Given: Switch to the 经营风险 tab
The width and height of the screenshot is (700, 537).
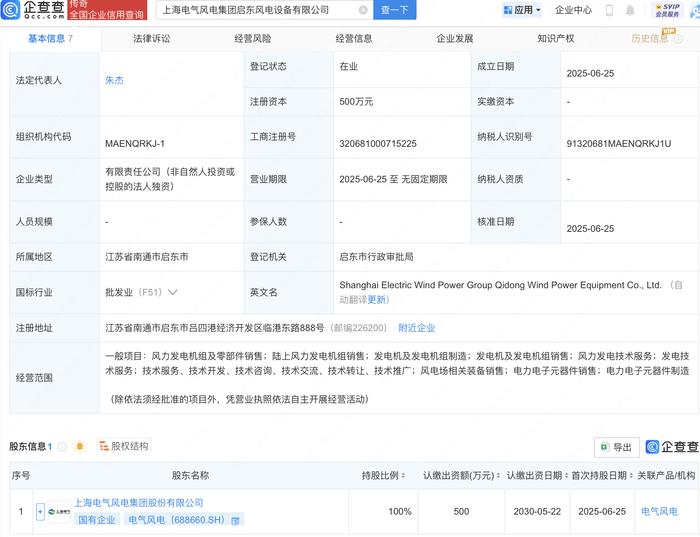Looking at the screenshot, I should (x=253, y=39).
